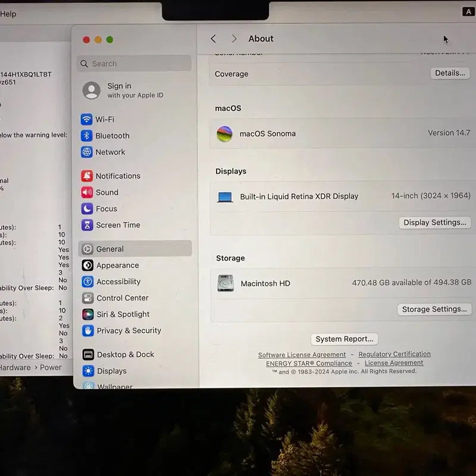Select the Focus moon icon

click(87, 209)
